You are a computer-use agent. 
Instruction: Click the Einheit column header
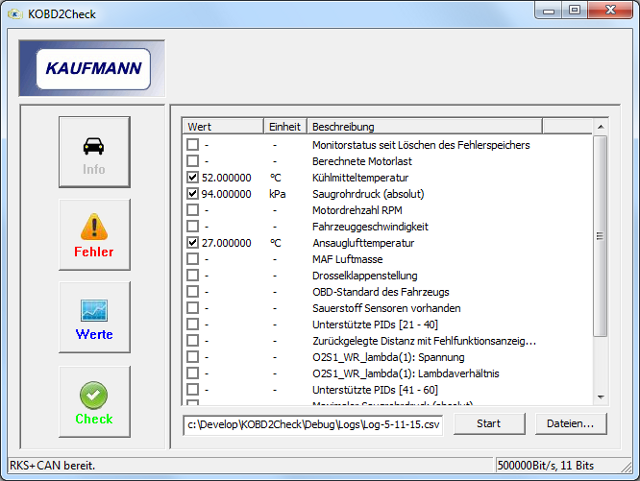(285, 127)
